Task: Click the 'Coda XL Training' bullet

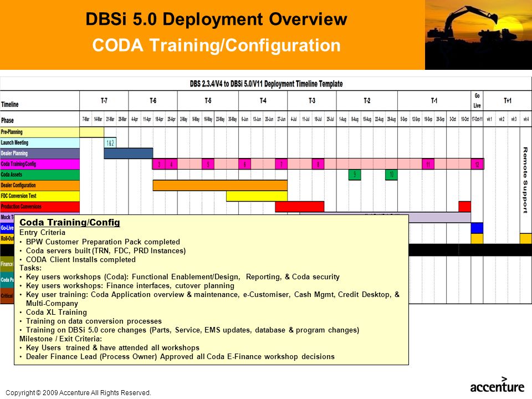Action: coord(57,312)
